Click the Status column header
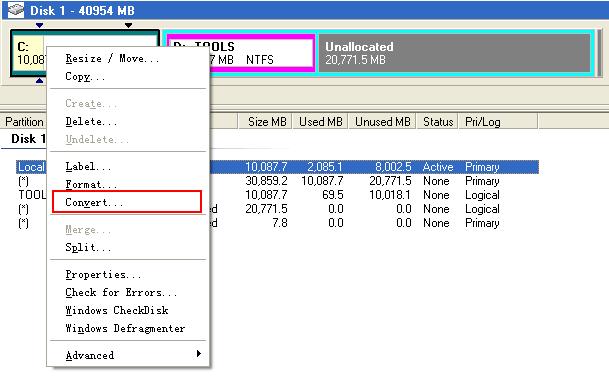This screenshot has width=609, height=385. [438, 122]
